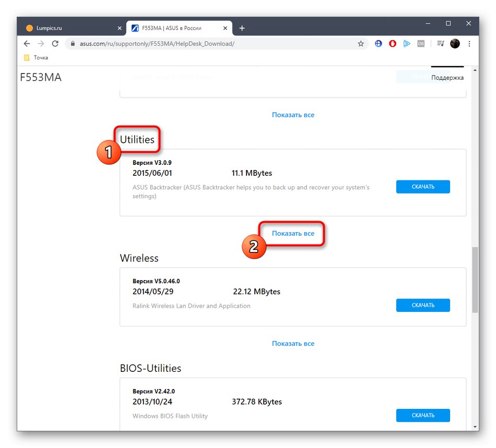The image size is (496, 448).
Task: Open the Поддержка section
Action: (x=447, y=77)
